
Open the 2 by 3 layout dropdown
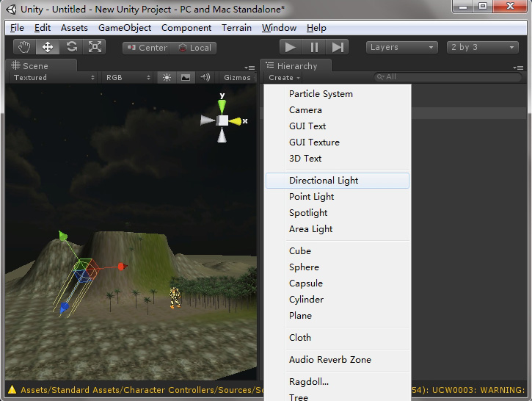coord(482,47)
